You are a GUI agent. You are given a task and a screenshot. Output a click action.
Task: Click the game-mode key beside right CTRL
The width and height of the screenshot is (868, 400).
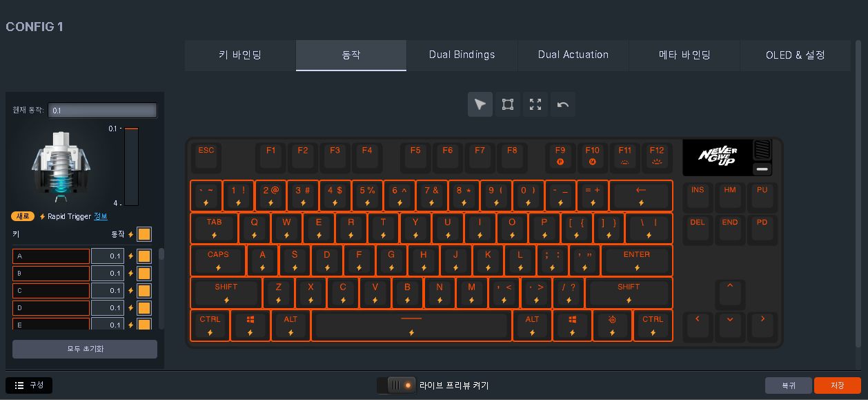pos(612,325)
